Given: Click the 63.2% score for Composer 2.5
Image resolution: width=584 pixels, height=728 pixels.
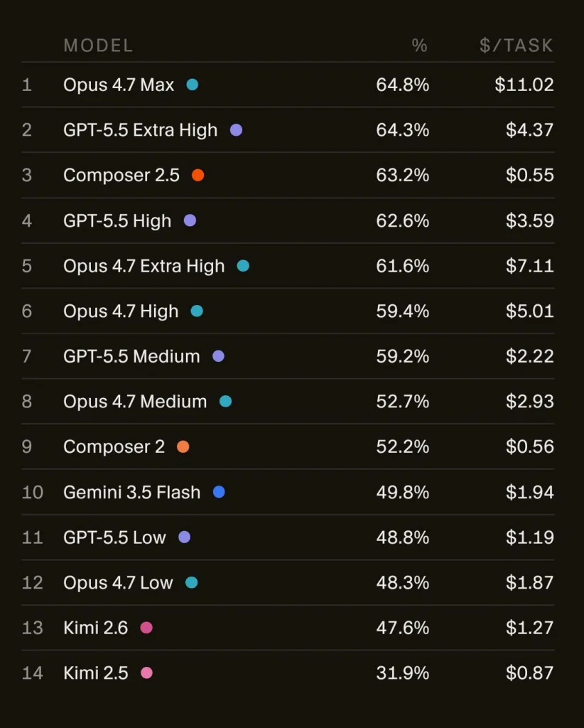Looking at the screenshot, I should tap(403, 175).
